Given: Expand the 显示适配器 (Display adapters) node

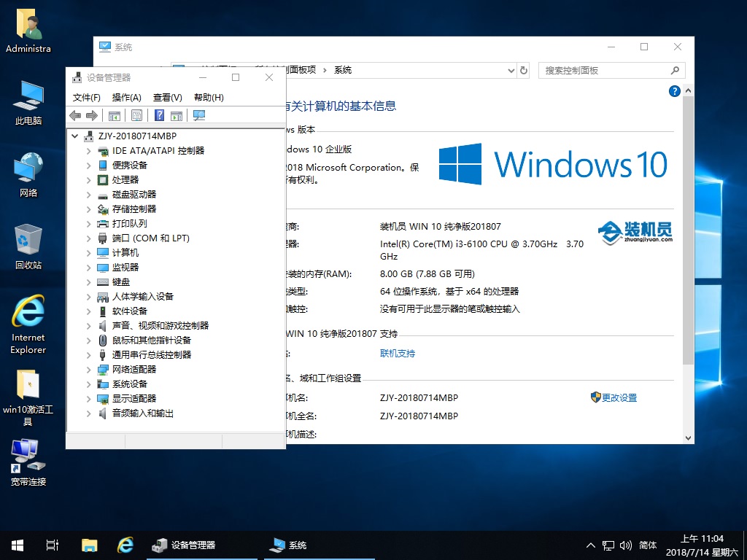Looking at the screenshot, I should click(89, 399).
